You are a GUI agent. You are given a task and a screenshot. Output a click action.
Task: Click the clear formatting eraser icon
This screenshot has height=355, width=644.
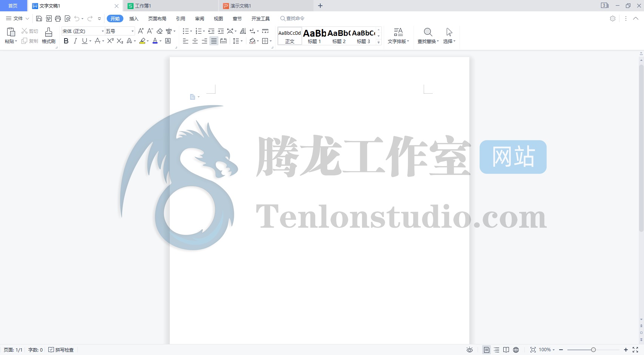(x=160, y=31)
